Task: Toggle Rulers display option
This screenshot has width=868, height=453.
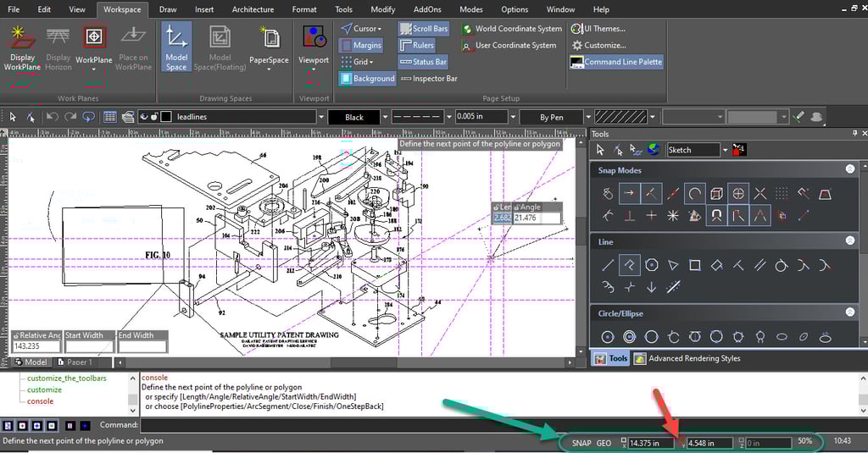Action: tap(417, 45)
